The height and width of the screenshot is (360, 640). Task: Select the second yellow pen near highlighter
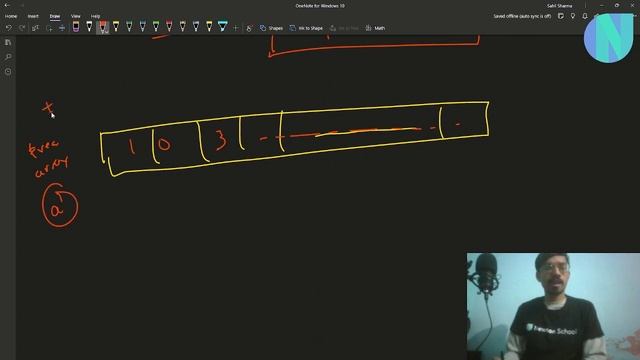(x=209, y=27)
